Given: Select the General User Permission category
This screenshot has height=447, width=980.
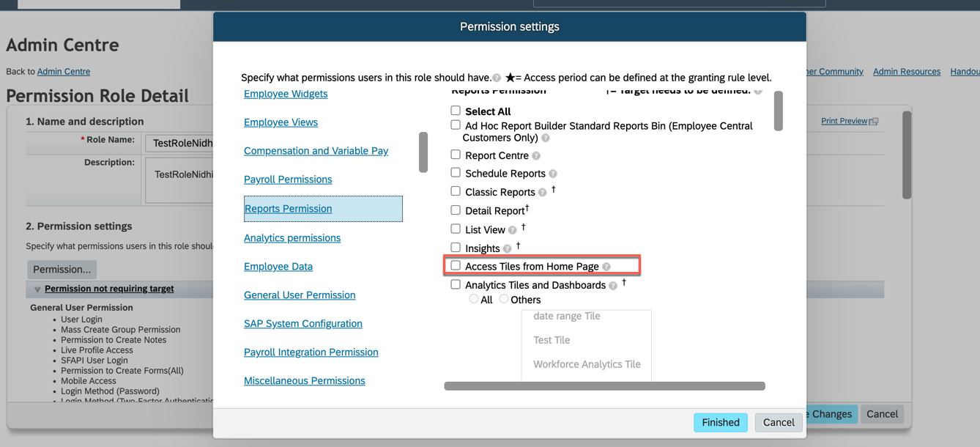Looking at the screenshot, I should (300, 295).
